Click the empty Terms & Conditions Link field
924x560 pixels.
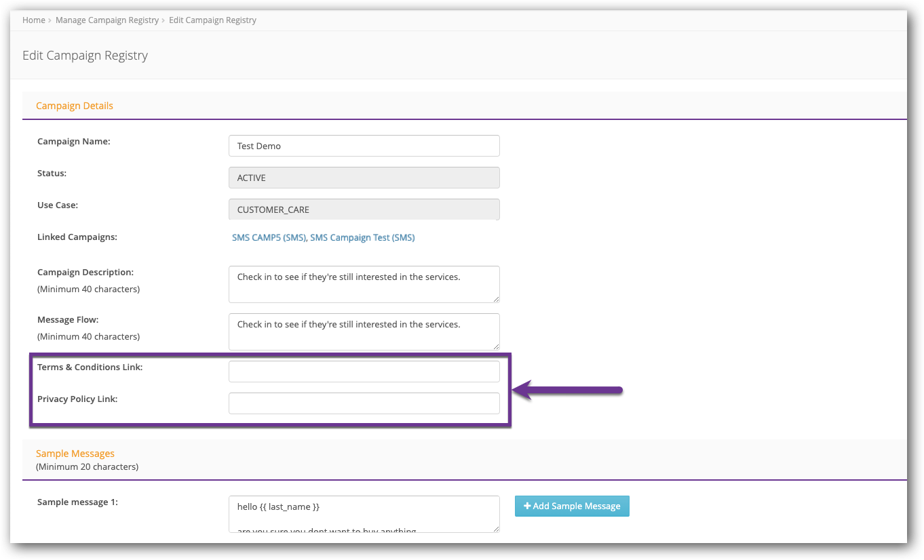[364, 371]
